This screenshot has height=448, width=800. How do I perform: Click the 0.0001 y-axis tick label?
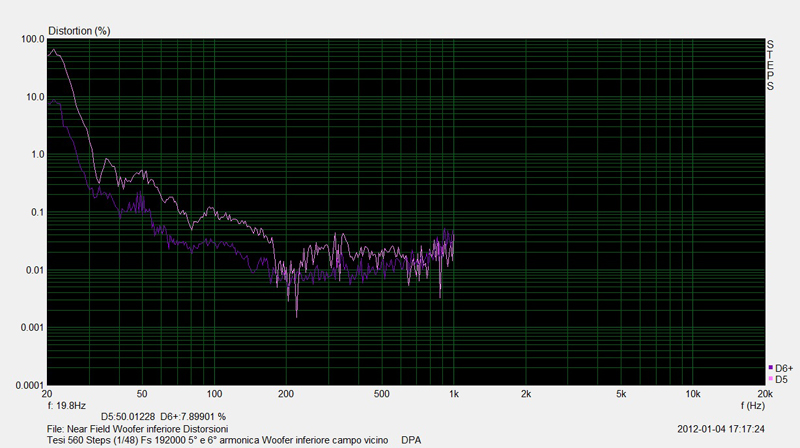[30, 385]
